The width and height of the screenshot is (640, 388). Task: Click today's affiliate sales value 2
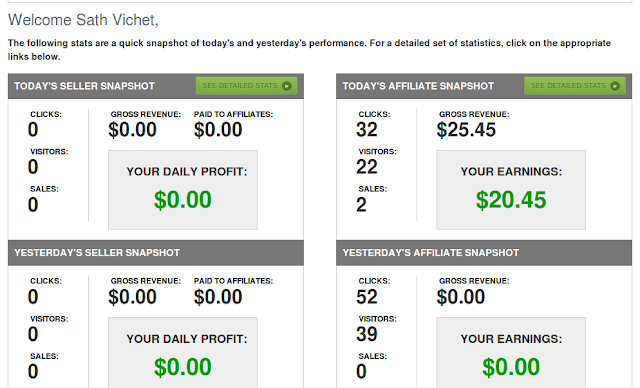point(361,204)
